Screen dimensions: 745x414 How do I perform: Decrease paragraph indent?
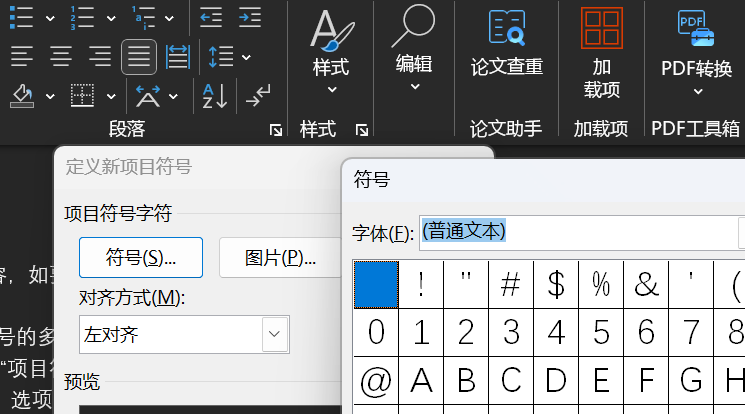211,18
